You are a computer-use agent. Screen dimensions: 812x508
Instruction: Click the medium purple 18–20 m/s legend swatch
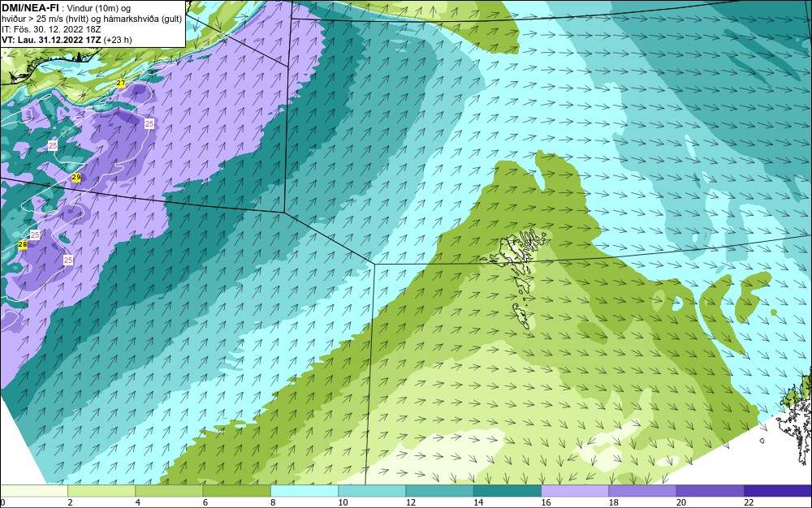642,491
